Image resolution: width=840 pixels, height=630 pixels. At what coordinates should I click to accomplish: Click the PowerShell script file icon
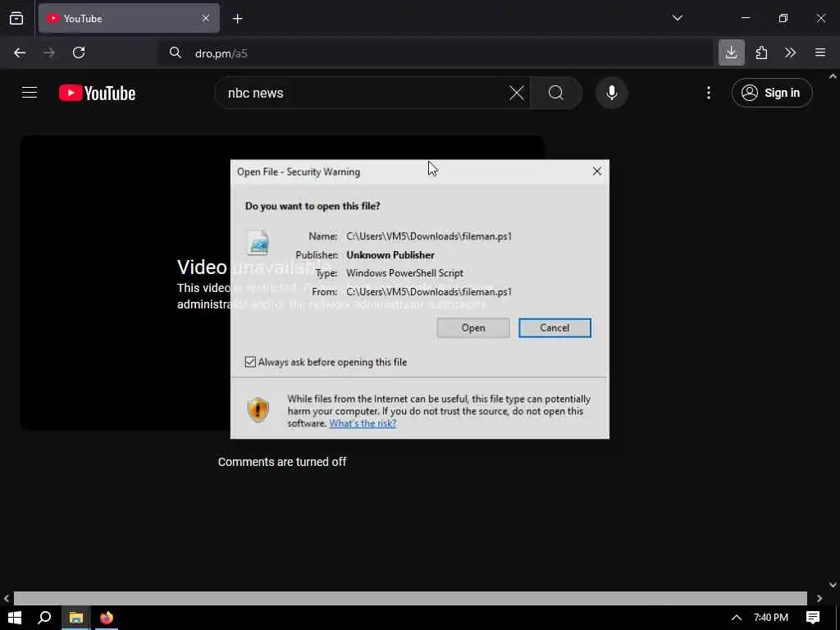[x=258, y=242]
